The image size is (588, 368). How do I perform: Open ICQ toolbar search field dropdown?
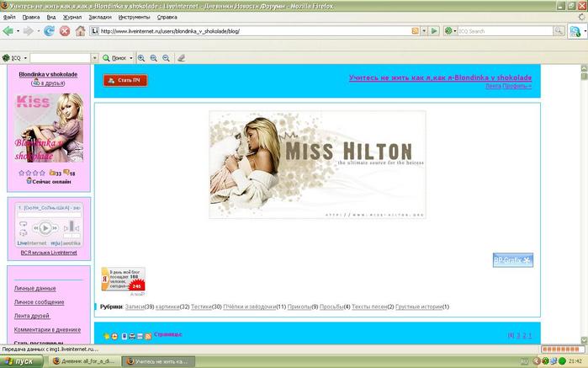coord(94,58)
